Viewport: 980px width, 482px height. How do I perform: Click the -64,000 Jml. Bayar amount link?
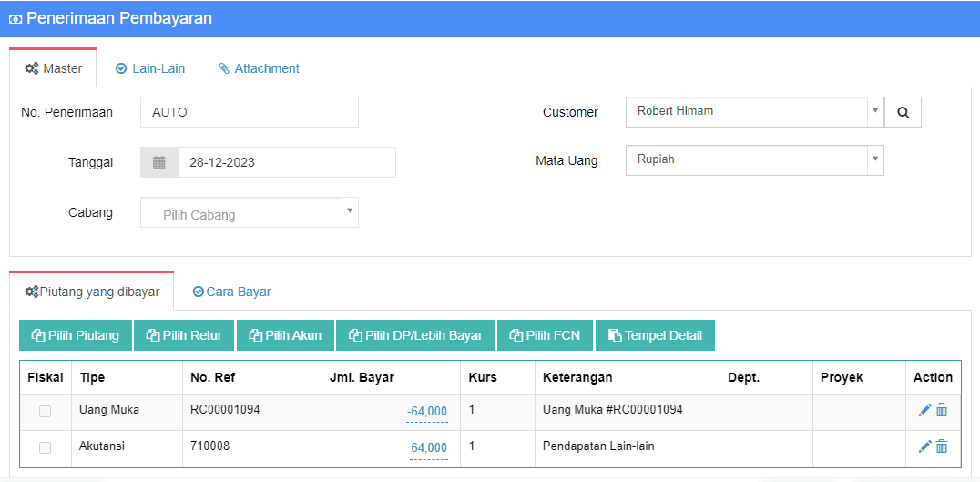pyautogui.click(x=427, y=412)
